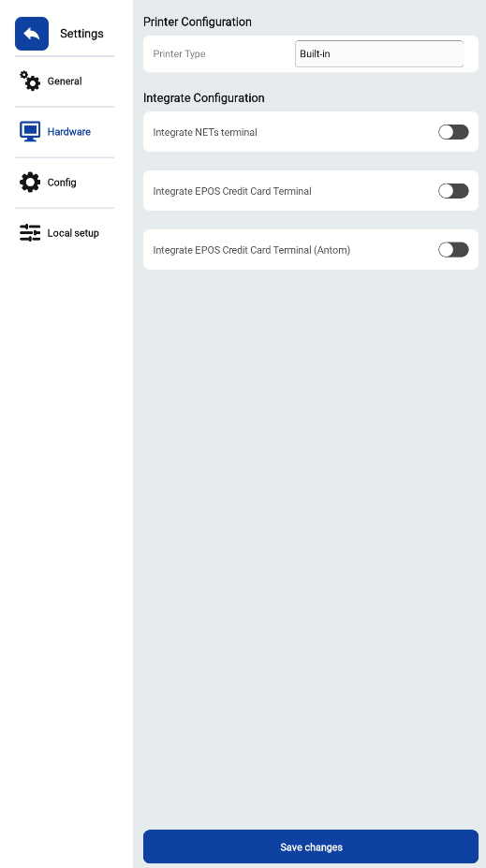Open the Local setup section

[x=65, y=233]
